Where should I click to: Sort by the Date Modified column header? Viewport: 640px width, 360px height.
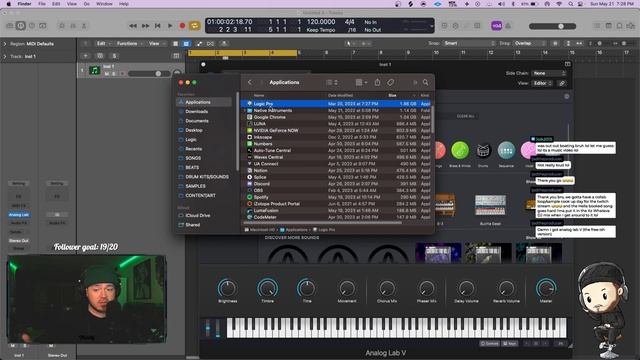point(341,96)
